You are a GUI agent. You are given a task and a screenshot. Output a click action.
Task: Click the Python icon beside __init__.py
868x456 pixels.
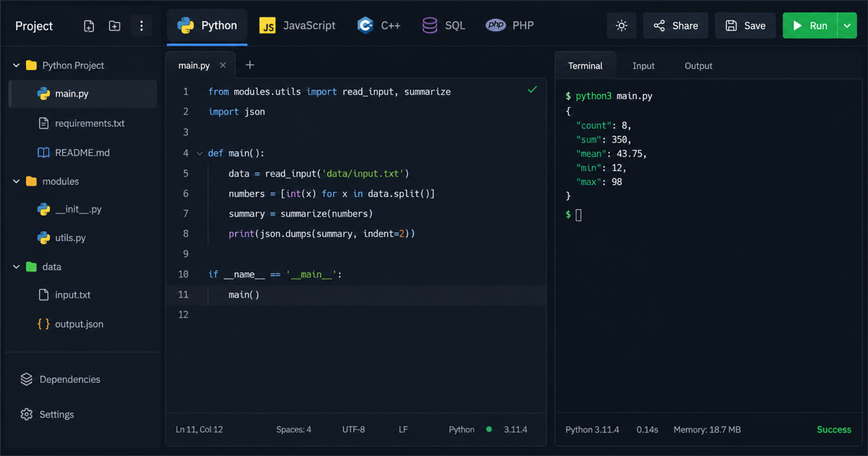coord(43,209)
